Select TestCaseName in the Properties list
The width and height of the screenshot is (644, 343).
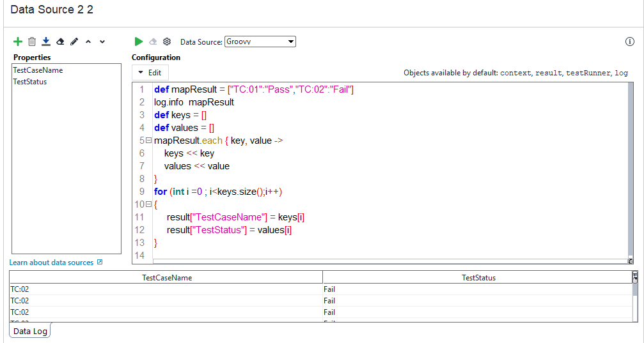[38, 70]
